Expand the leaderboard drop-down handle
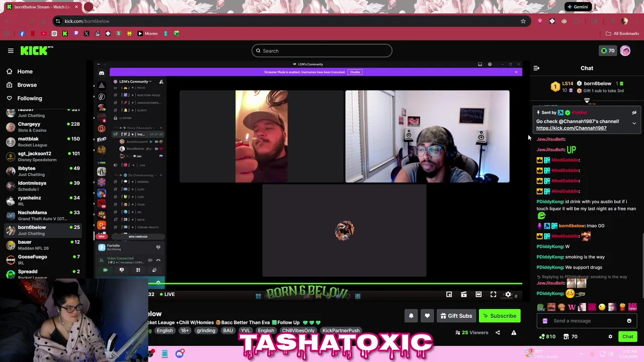Viewport: 644px width, 362px height. coord(587,101)
